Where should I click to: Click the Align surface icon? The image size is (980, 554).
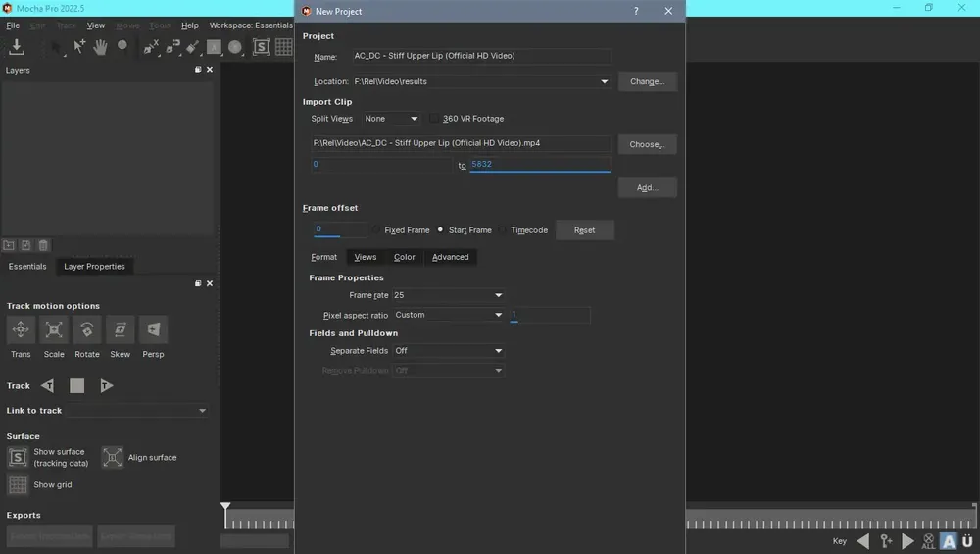coord(113,457)
